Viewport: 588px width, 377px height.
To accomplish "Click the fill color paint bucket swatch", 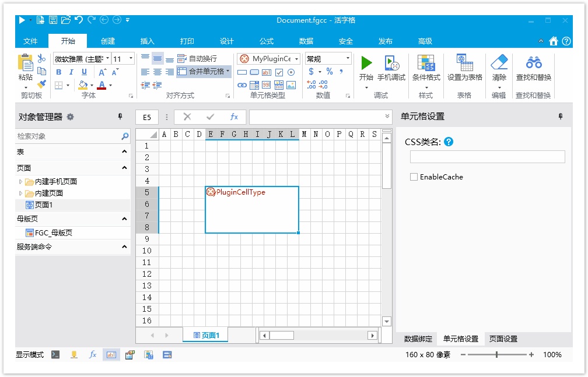I will pos(83,85).
